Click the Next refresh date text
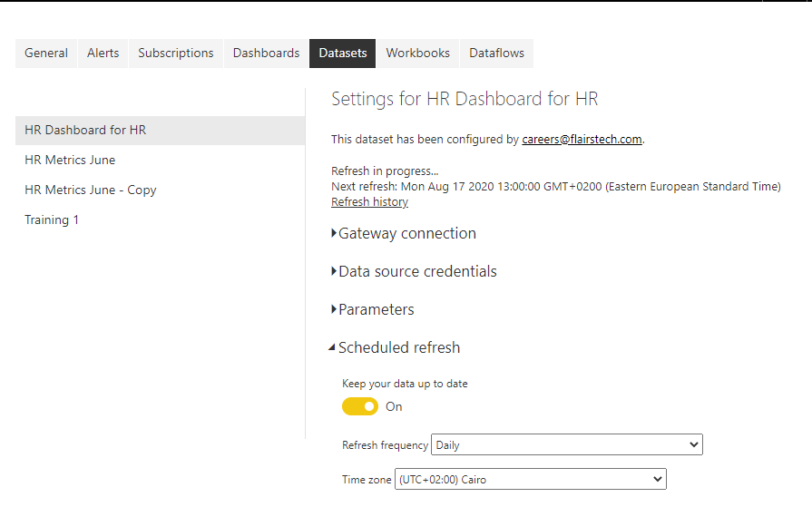Image resolution: width=812 pixels, height=507 pixels. tap(556, 187)
